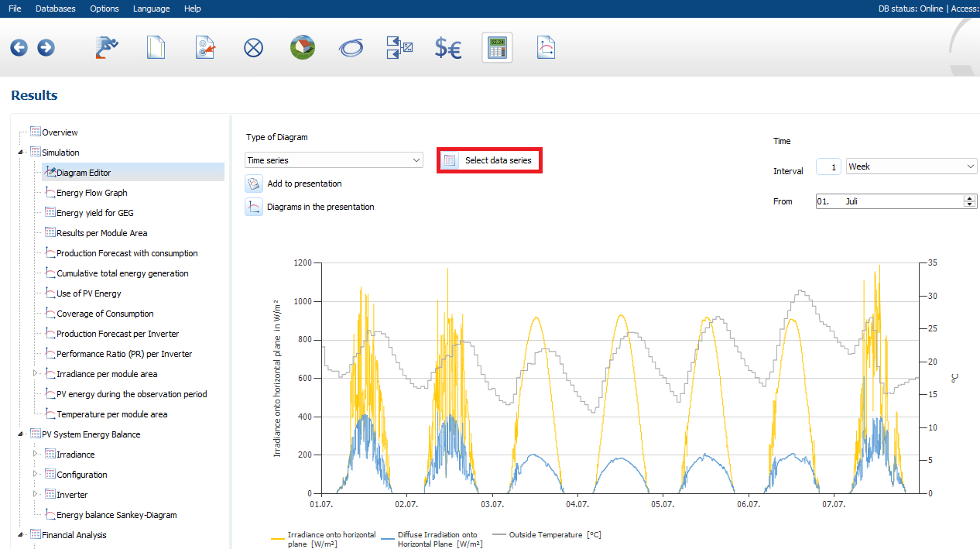Select the results calculator icon
Image resolution: width=980 pixels, height=549 pixels.
click(496, 48)
